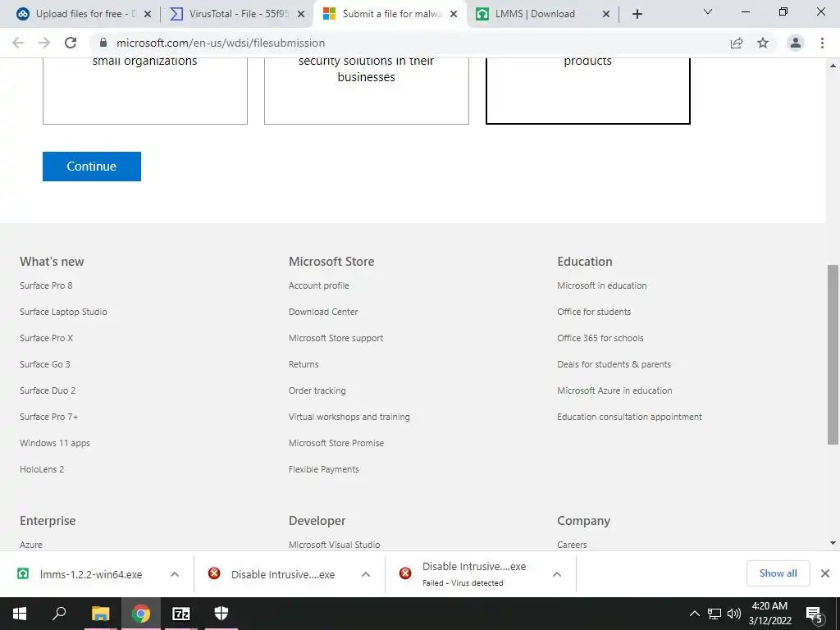Open 7-Zip from the taskbar
This screenshot has width=840, height=630.
(x=181, y=614)
